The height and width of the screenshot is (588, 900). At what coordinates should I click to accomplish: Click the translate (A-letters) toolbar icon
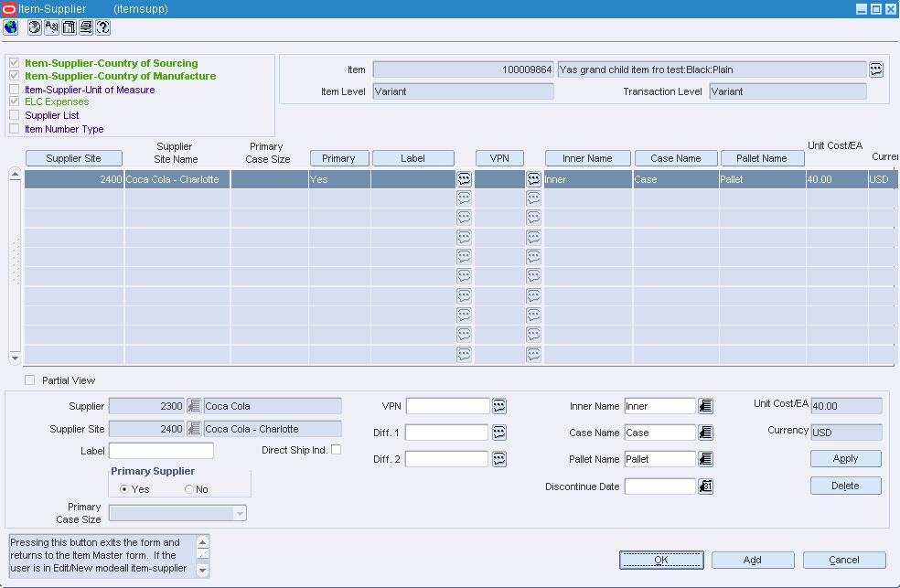[51, 27]
